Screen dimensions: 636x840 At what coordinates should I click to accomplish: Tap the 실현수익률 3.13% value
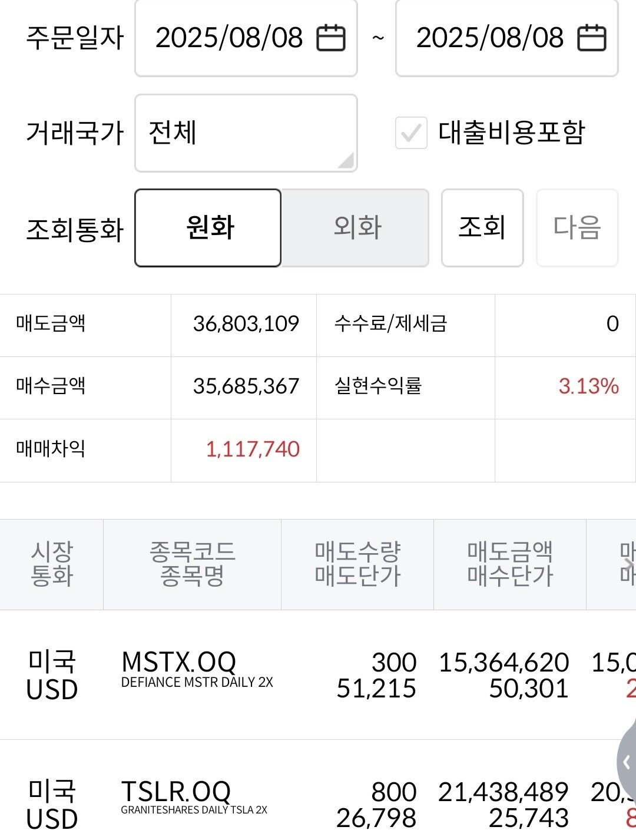tap(588, 387)
